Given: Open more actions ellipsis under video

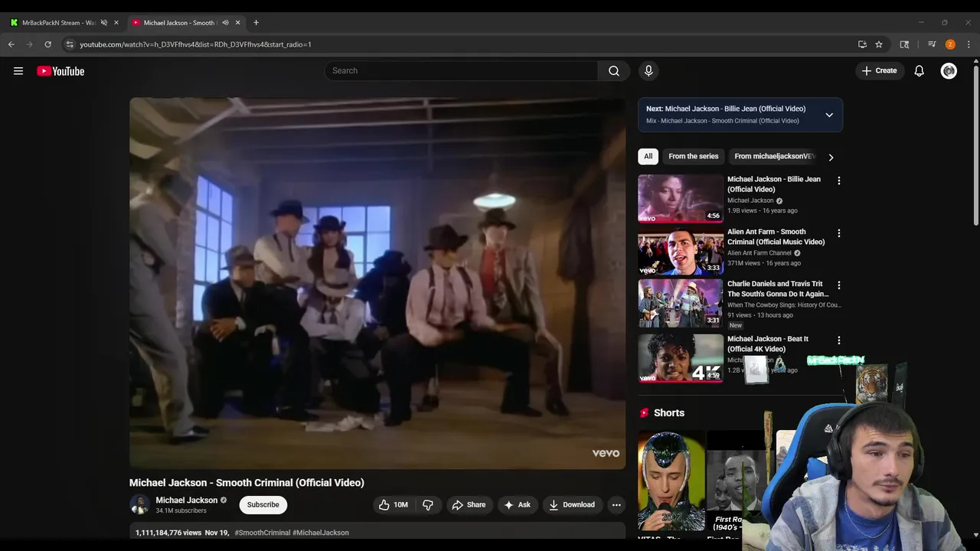Looking at the screenshot, I should pyautogui.click(x=616, y=504).
